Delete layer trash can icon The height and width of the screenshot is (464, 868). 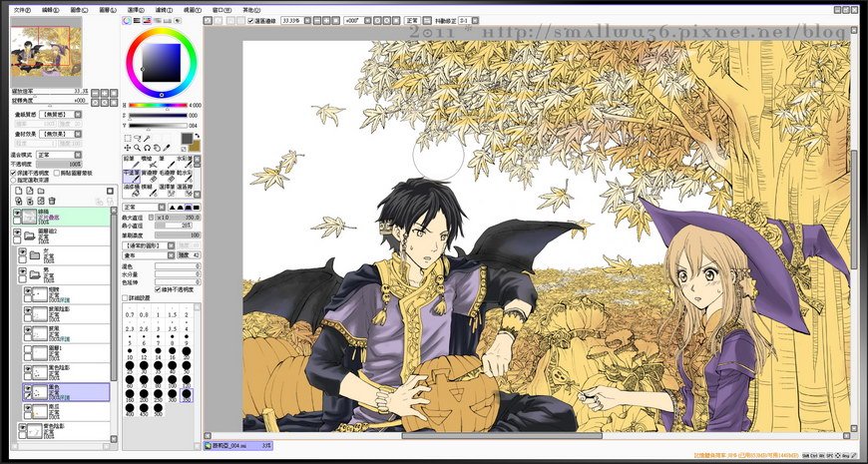click(x=52, y=201)
